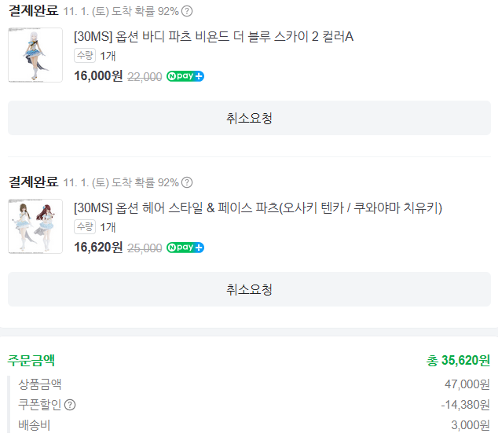Click the first 결제완료 status label
Viewport: 498px width, 448px height.
coord(33,11)
